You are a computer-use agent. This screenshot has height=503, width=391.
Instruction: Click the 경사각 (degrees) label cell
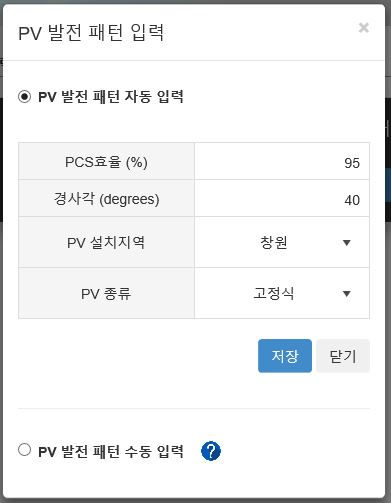click(106, 199)
